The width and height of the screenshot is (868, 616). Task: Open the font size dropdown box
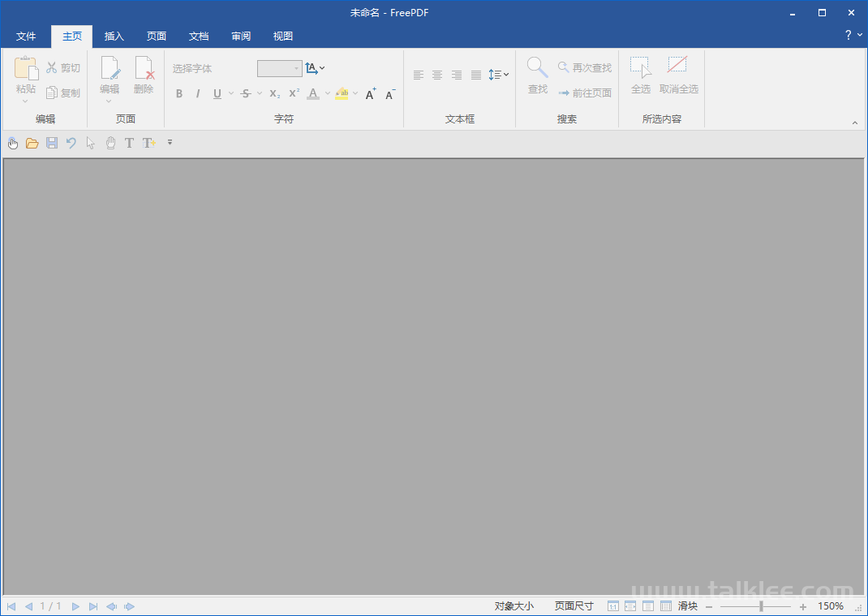click(x=280, y=69)
